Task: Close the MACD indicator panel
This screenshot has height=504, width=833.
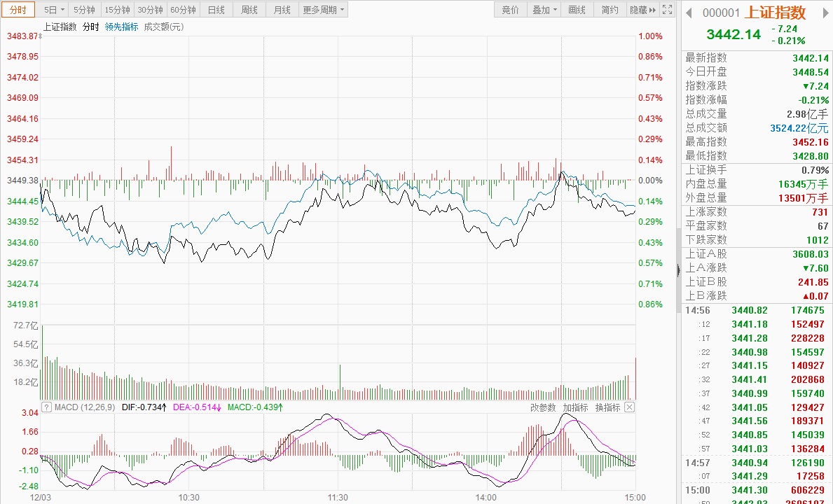Action: [629, 407]
